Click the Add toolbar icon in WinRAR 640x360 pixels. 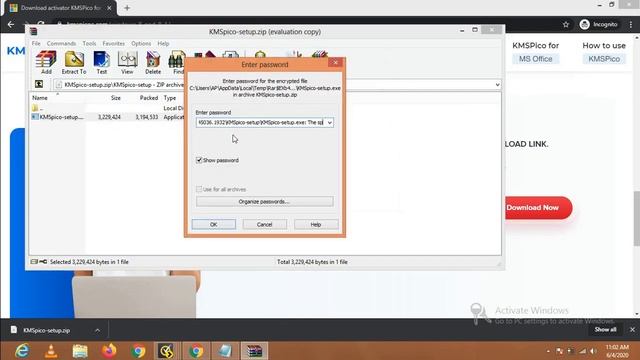pyautogui.click(x=46, y=62)
